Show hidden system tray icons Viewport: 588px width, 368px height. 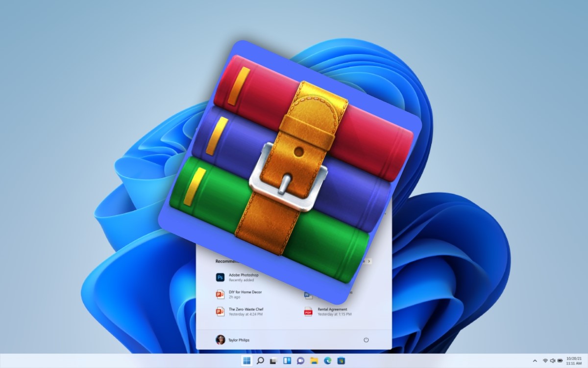click(x=535, y=361)
